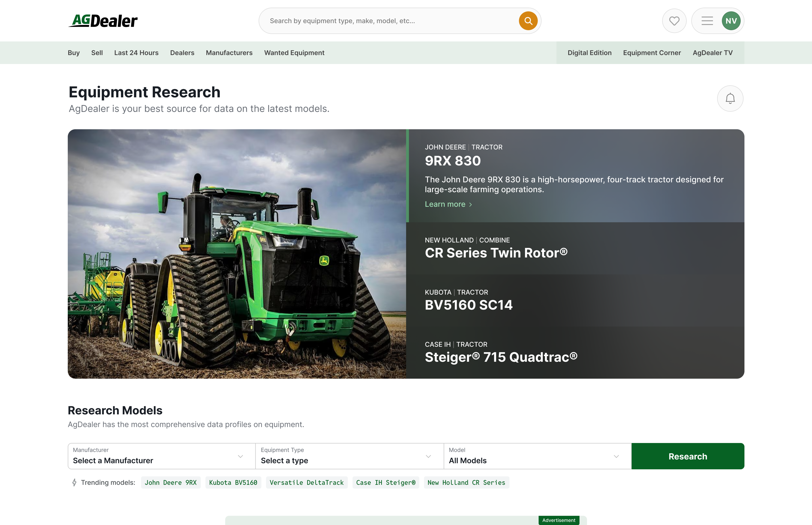Click the trending lightning bolt icon
The width and height of the screenshot is (812, 525).
[74, 482]
